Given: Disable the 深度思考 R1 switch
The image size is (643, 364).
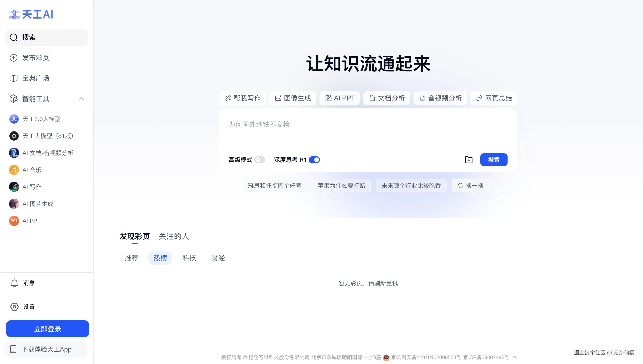Looking at the screenshot, I should (x=314, y=160).
